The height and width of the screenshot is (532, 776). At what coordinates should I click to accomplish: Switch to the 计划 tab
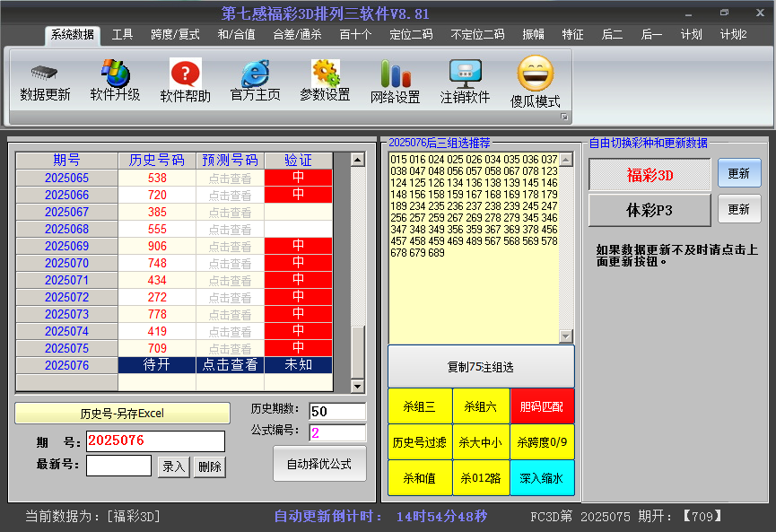(x=692, y=35)
